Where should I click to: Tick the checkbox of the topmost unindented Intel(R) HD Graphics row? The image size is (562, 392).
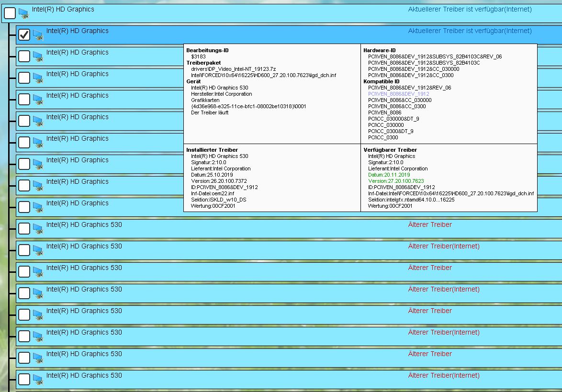[x=10, y=13]
